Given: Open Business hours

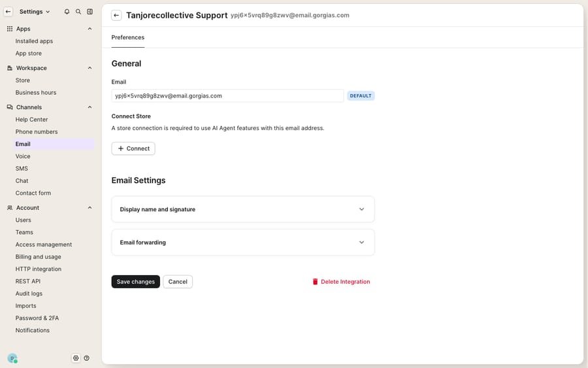Looking at the screenshot, I should [36, 93].
